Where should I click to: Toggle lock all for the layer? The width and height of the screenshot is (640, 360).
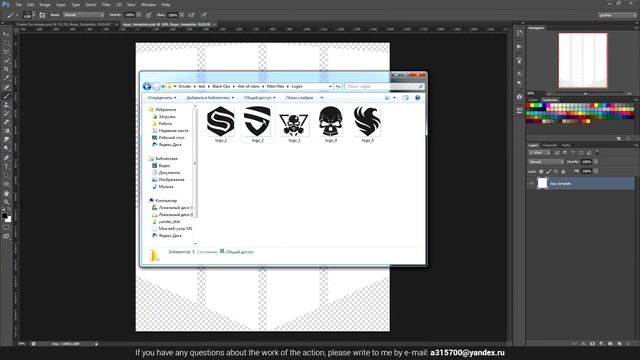[x=563, y=171]
